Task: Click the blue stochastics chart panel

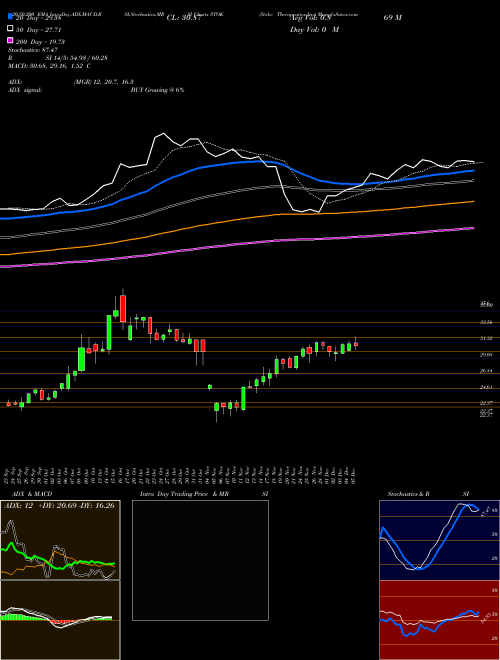Action: (x=439, y=540)
